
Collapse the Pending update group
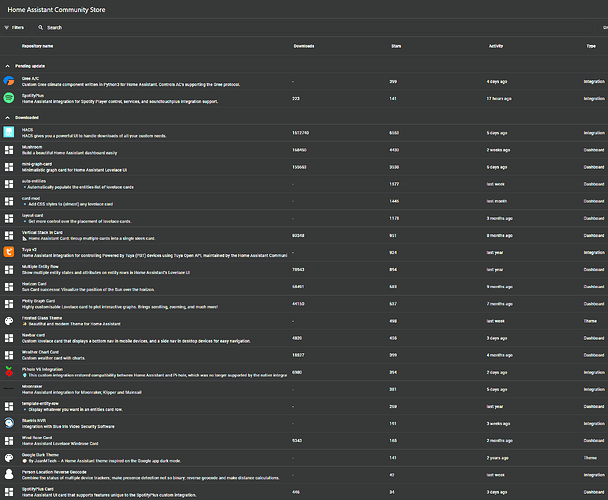click(x=7, y=63)
